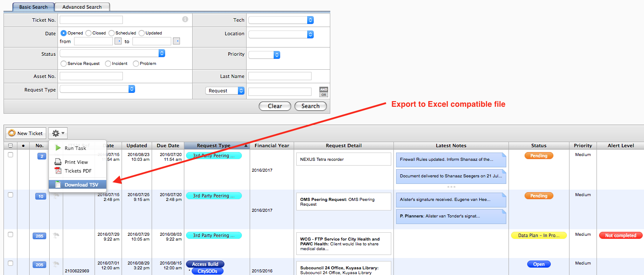The width and height of the screenshot is (644, 275).
Task: Open ticket number 2
Action: pyautogui.click(x=42, y=156)
